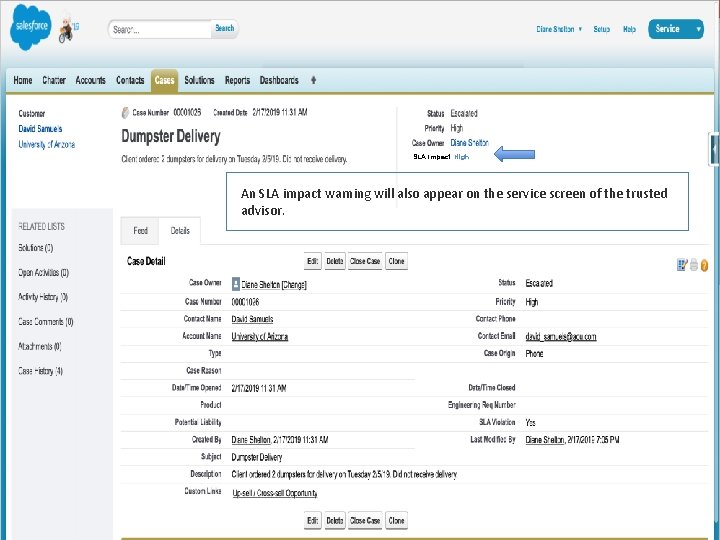Select the Details tab
The width and height of the screenshot is (720, 540).
pyautogui.click(x=180, y=231)
